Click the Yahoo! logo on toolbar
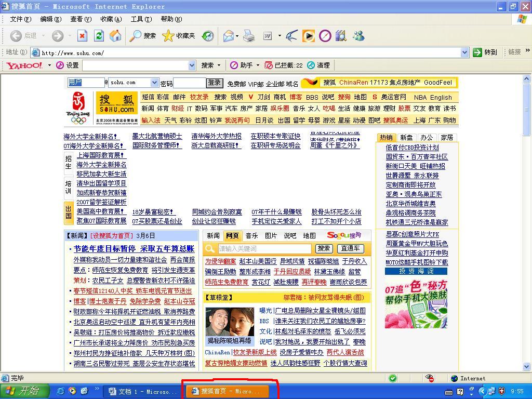 coord(24,65)
